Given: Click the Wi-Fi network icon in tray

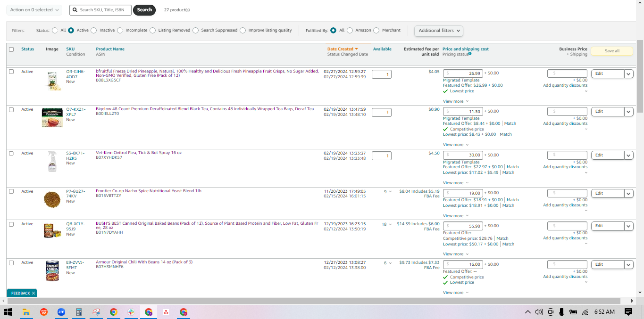Looking at the screenshot, I should click(x=585, y=312).
